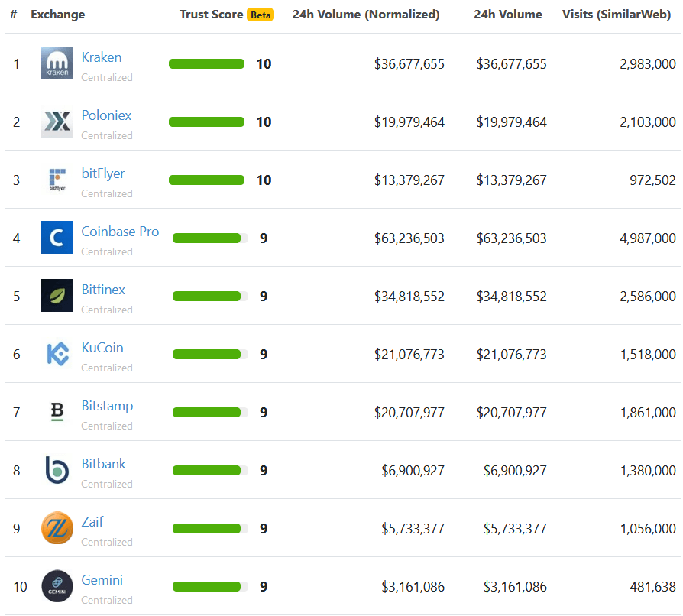The height and width of the screenshot is (616, 683).
Task: Click the Zaif orange logo
Action: pyautogui.click(x=57, y=528)
